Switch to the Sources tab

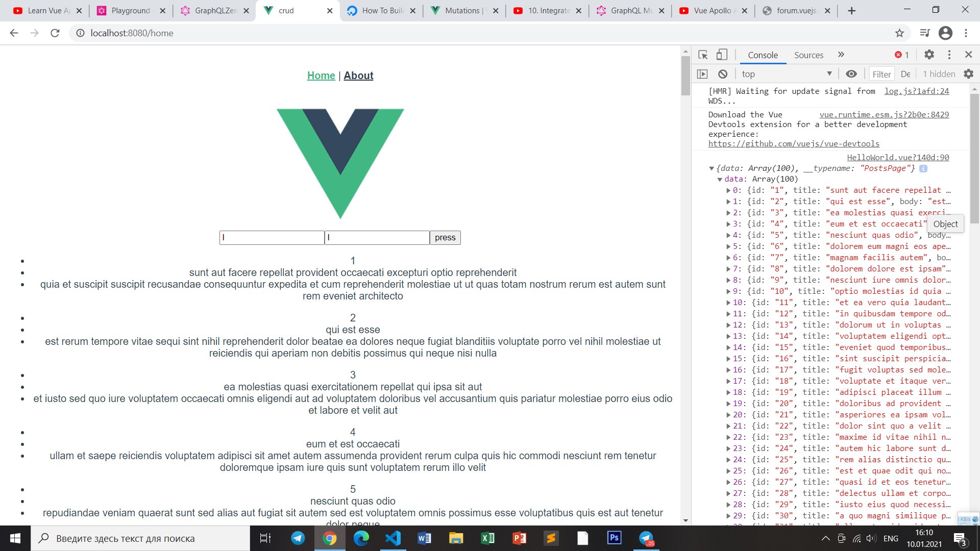tap(809, 55)
